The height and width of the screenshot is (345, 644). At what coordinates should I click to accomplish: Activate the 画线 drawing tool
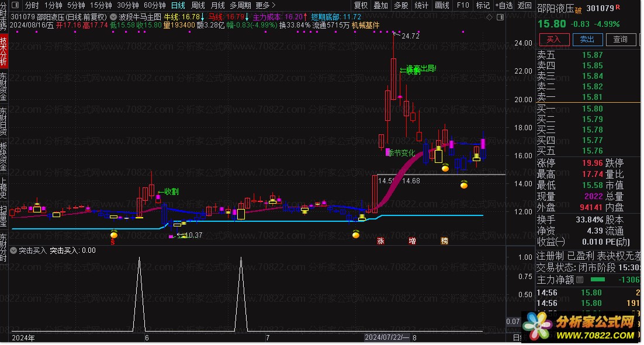[442, 5]
